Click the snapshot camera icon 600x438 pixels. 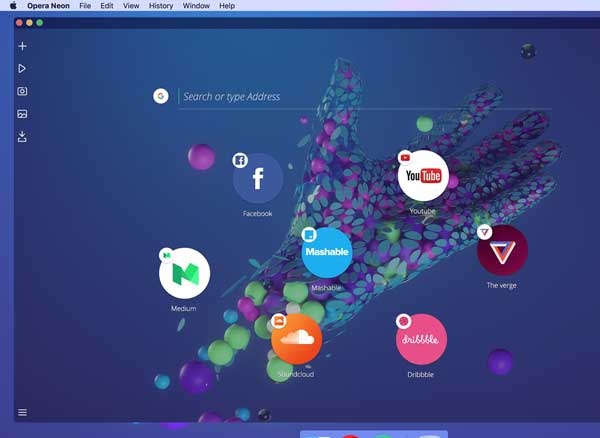click(22, 91)
